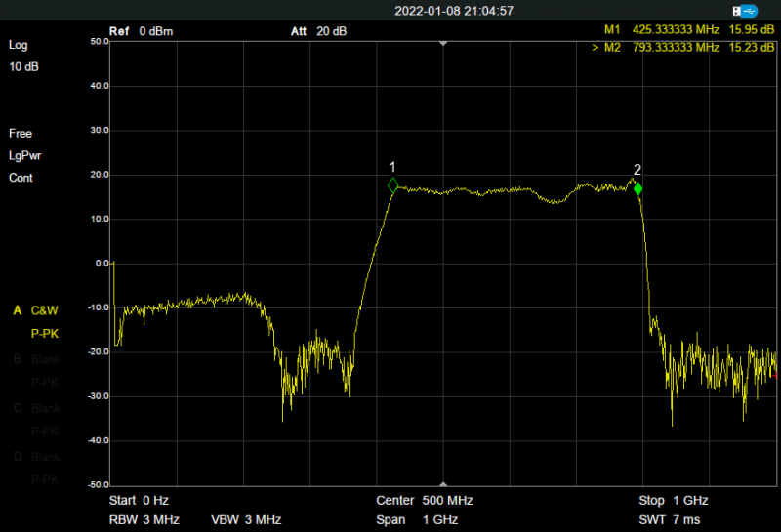781x532 pixels.
Task: Click the 15.95 dB M1 amplitude value
Action: tap(752, 30)
